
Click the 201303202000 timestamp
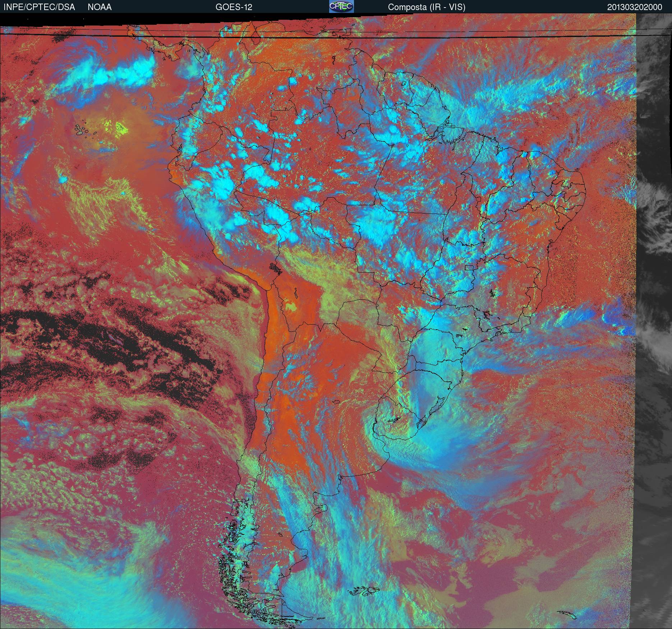click(x=635, y=7)
